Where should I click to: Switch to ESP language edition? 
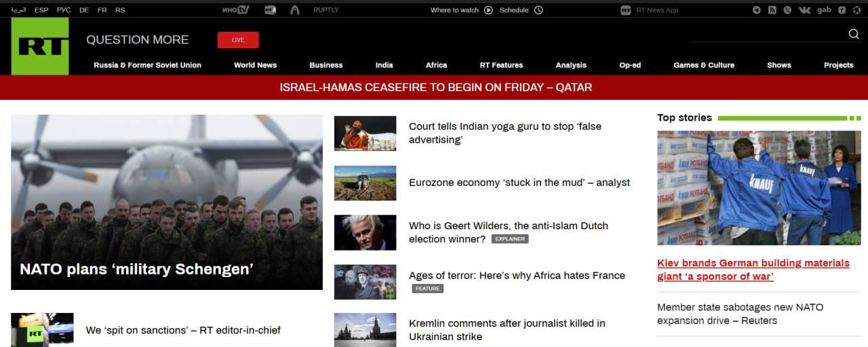(x=41, y=10)
